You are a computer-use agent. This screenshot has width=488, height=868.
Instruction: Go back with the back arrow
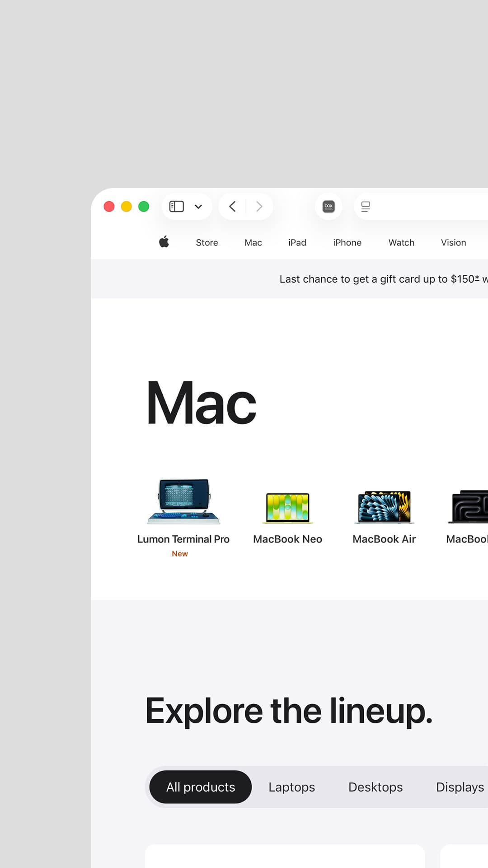(x=233, y=207)
